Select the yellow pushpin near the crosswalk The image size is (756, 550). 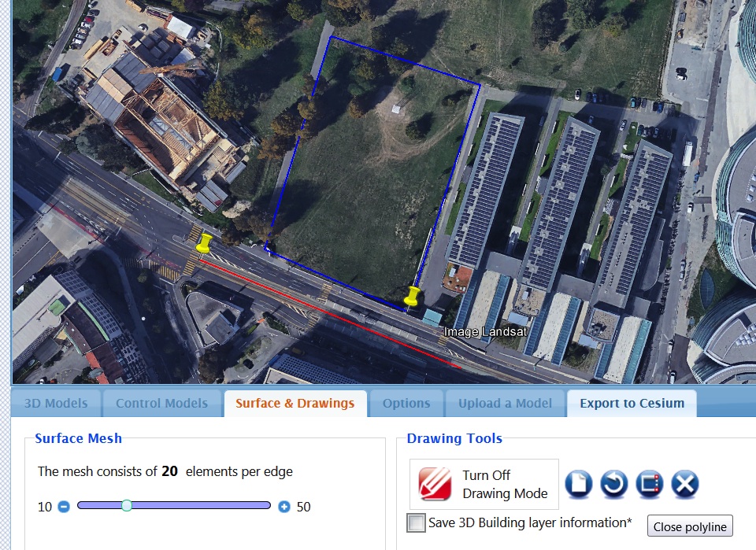204,244
